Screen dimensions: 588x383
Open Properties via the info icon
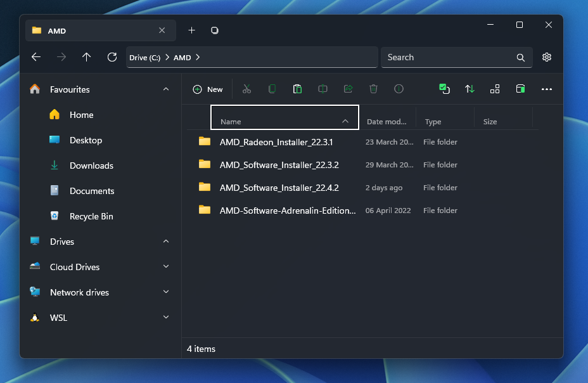coord(399,89)
